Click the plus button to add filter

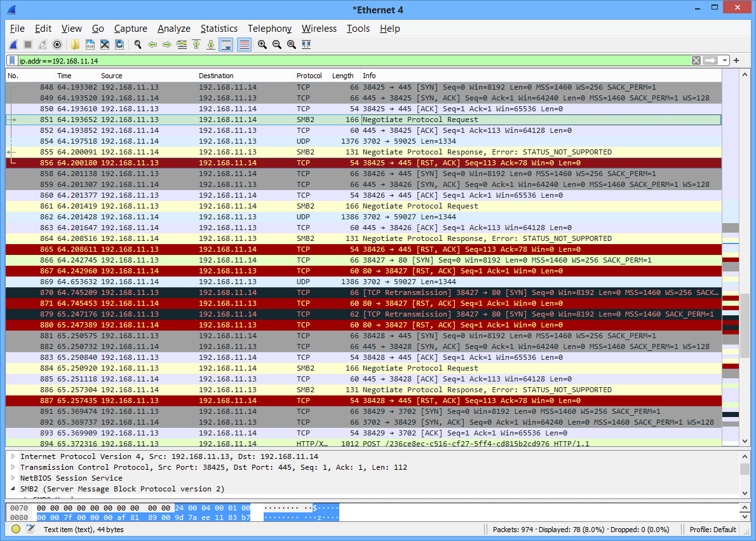[736, 60]
